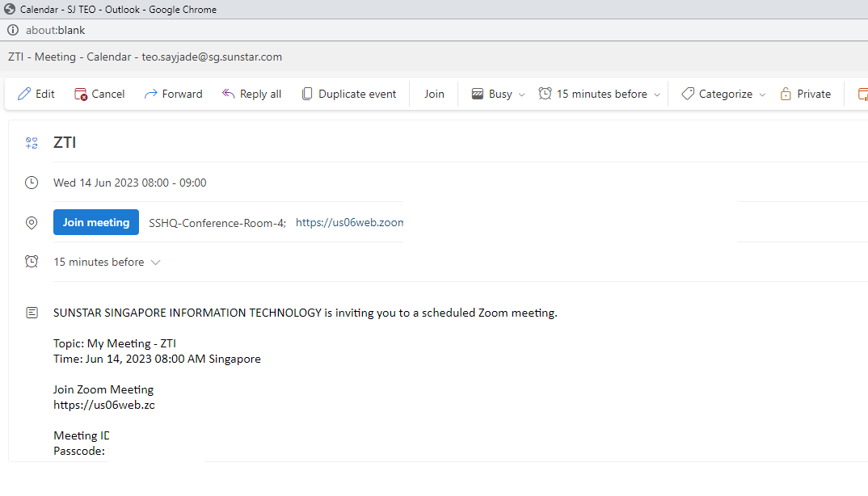Click the site information icon in address bar
This screenshot has height=496, width=868.
(x=12, y=30)
